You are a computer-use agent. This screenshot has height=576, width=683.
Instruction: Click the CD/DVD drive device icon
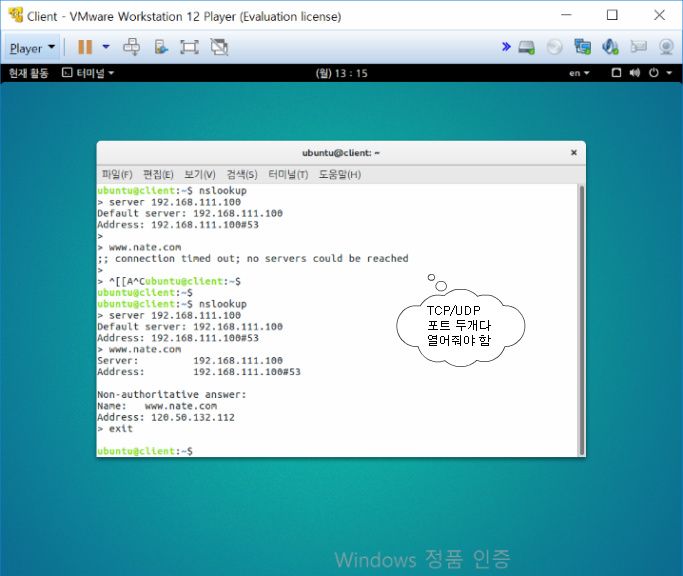tap(555, 47)
